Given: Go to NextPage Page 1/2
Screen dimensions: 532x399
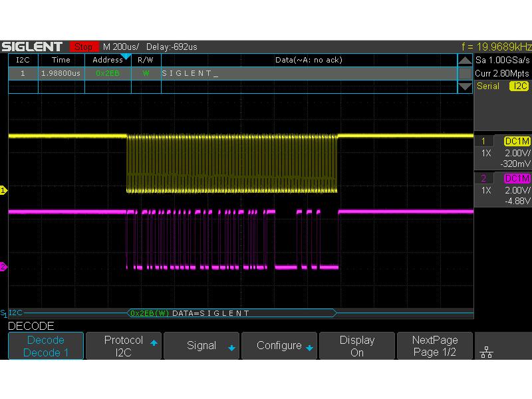Looking at the screenshot, I should pos(435,346).
